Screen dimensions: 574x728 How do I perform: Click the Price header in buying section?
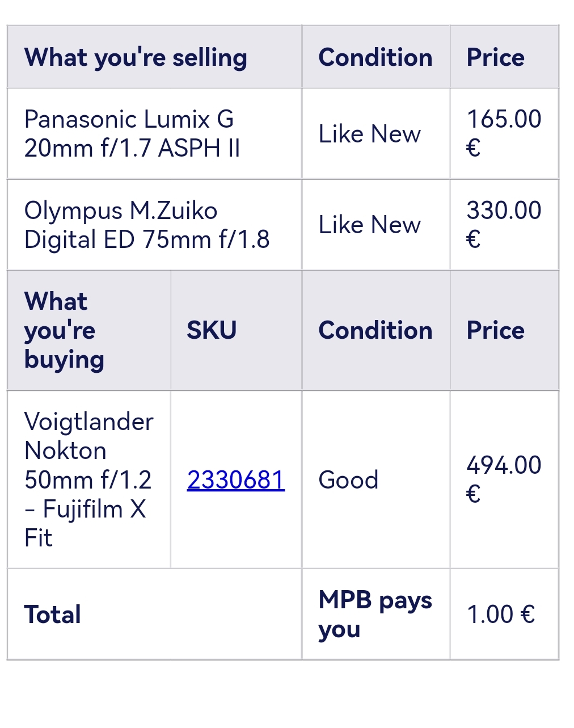click(495, 330)
